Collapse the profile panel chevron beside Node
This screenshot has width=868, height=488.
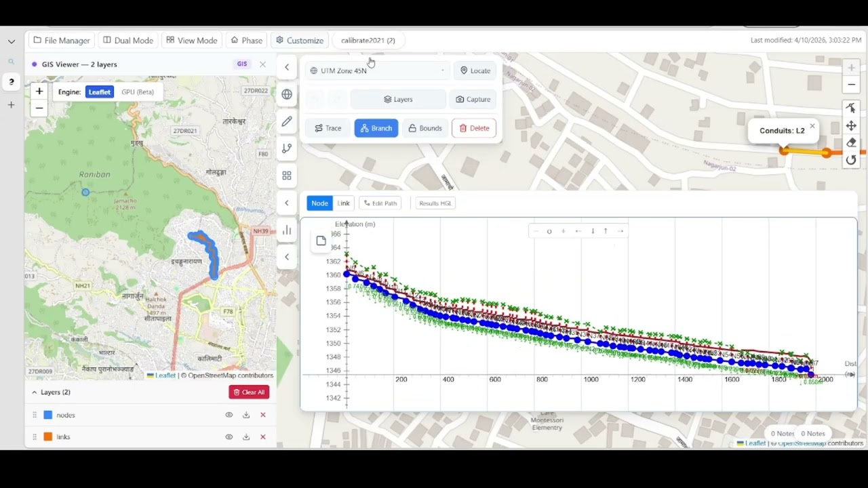pyautogui.click(x=287, y=203)
